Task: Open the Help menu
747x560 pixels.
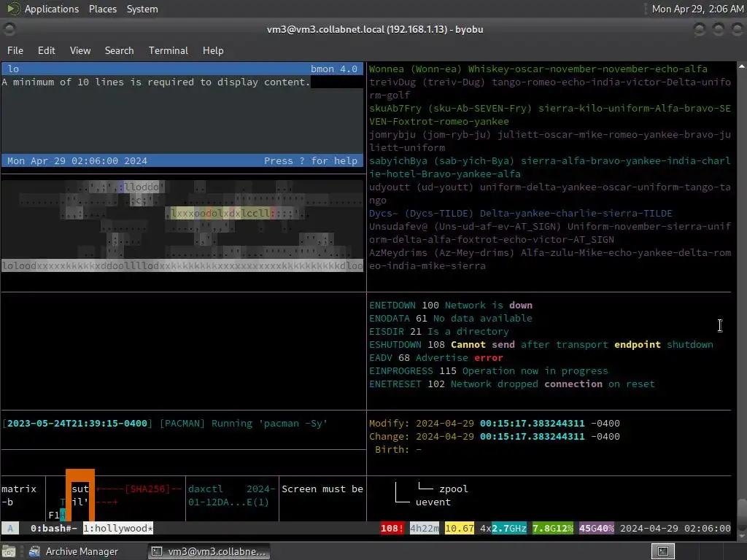Action: click(x=213, y=50)
